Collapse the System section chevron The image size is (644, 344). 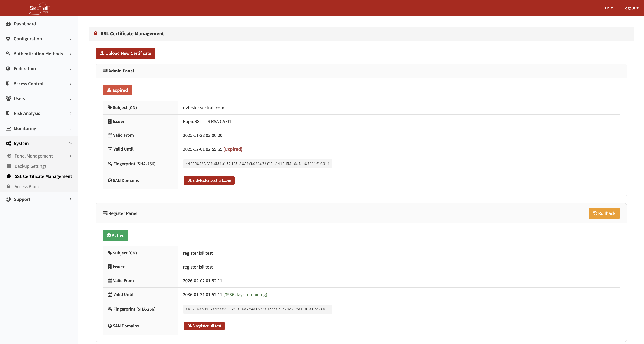(71, 143)
